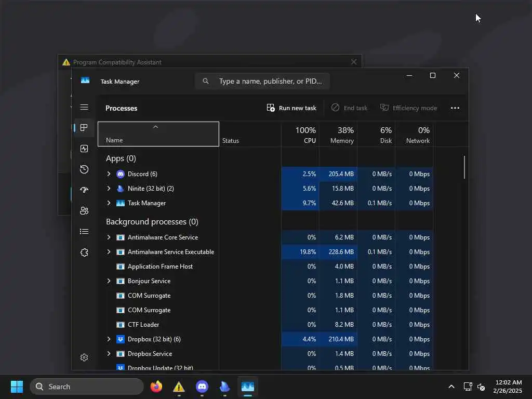532x399 pixels.
Task: Open the Users page in sidebar
Action: [x=84, y=211]
